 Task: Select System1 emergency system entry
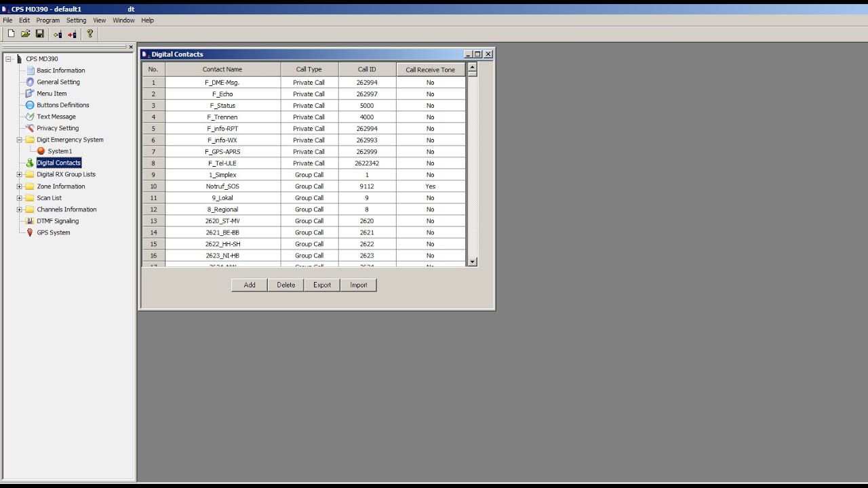(x=60, y=151)
